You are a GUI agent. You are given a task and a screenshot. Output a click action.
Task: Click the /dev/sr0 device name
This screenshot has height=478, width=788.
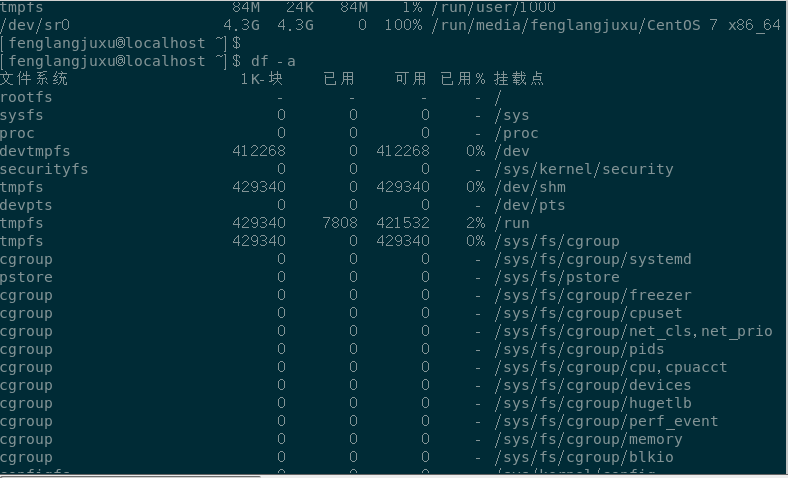point(35,25)
